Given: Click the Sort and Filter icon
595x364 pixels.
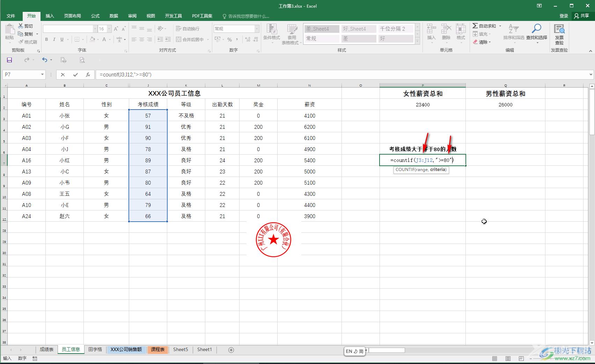Looking at the screenshot, I should pos(513,29).
